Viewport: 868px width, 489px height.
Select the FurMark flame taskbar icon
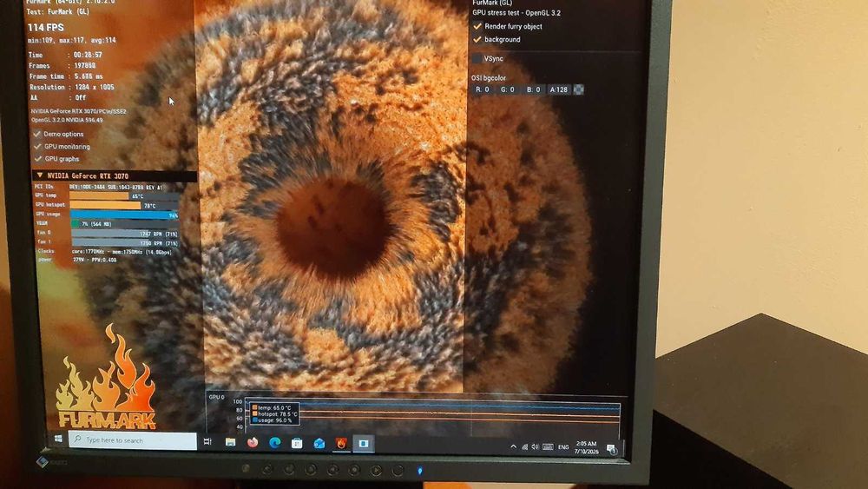point(341,443)
